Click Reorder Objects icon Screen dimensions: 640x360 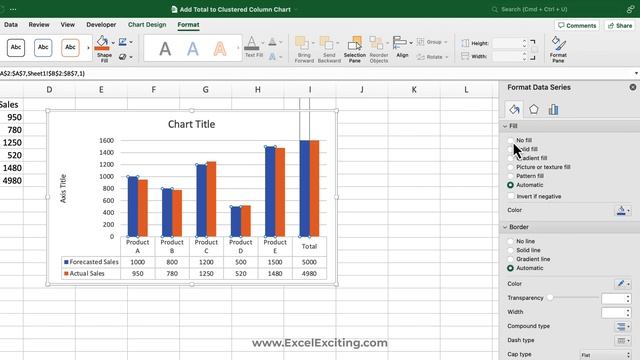(x=376, y=43)
